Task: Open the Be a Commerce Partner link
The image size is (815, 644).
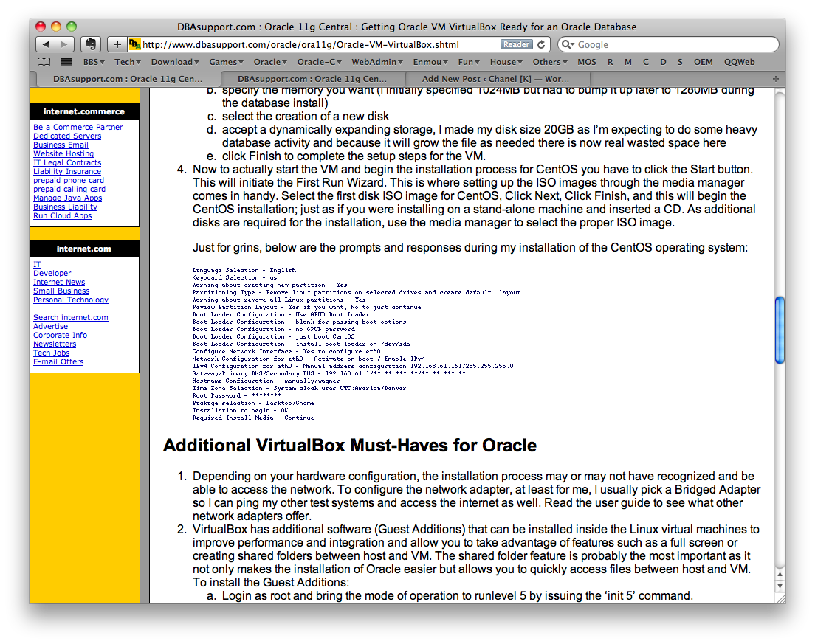Action: click(78, 127)
